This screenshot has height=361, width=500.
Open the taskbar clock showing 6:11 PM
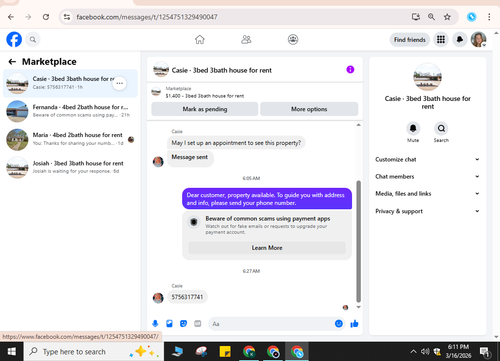[458, 351]
